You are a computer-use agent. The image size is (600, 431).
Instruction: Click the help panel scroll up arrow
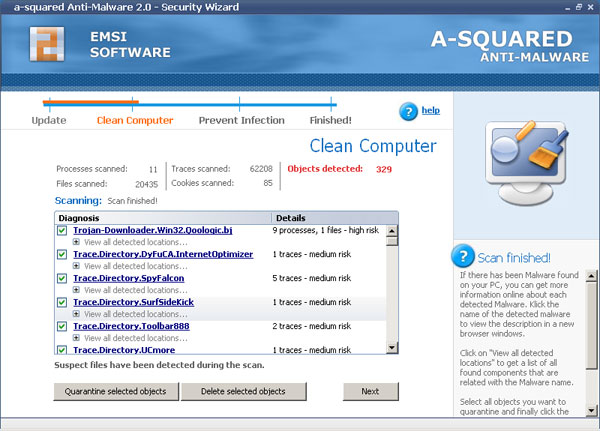tap(592, 276)
